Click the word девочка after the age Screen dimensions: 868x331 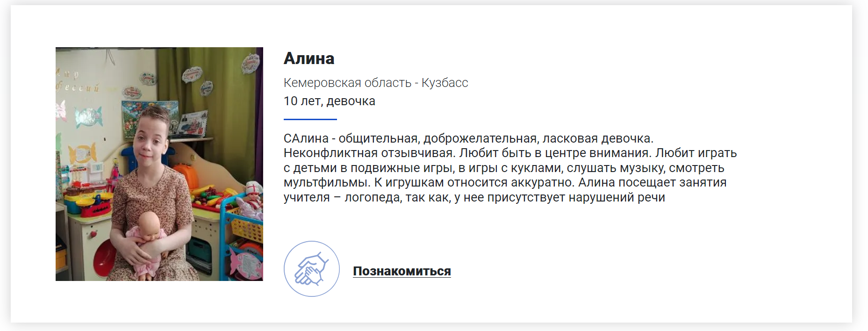tap(351, 101)
